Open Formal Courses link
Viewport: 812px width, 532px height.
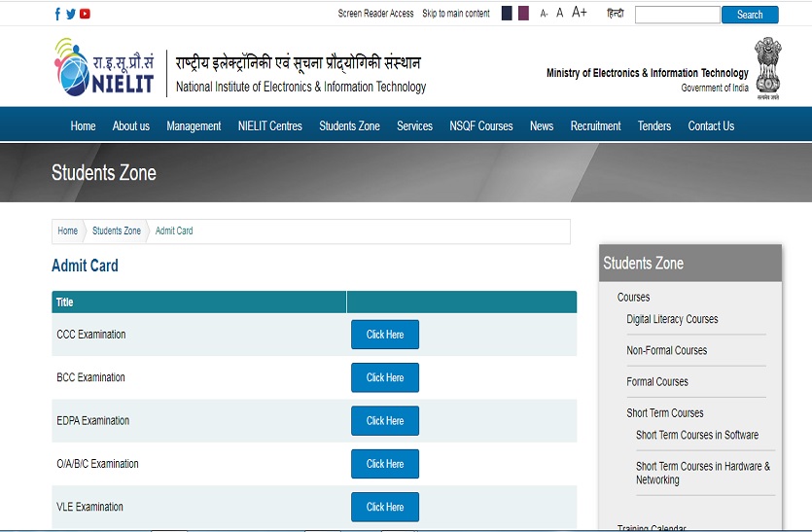click(x=657, y=382)
